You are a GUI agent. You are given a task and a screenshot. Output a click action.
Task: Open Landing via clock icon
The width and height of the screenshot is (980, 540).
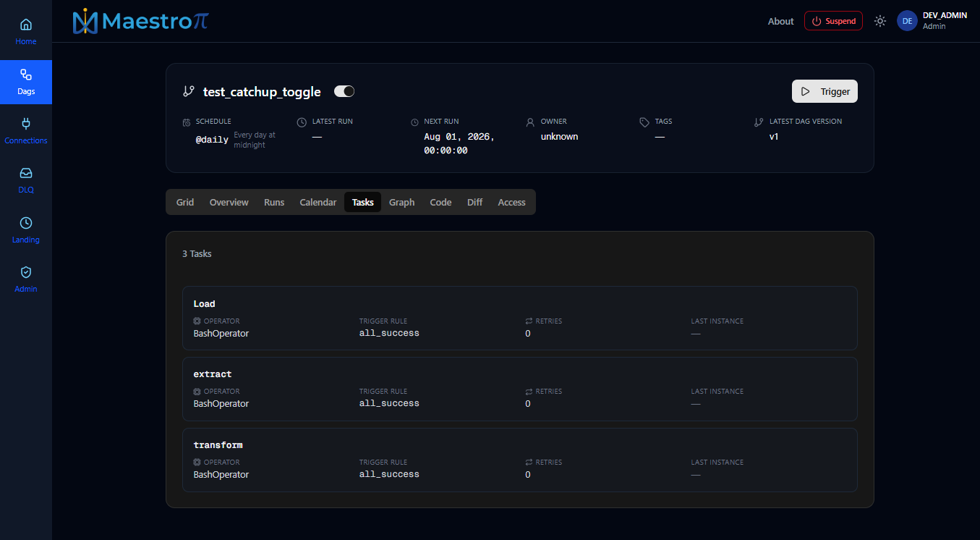(26, 223)
